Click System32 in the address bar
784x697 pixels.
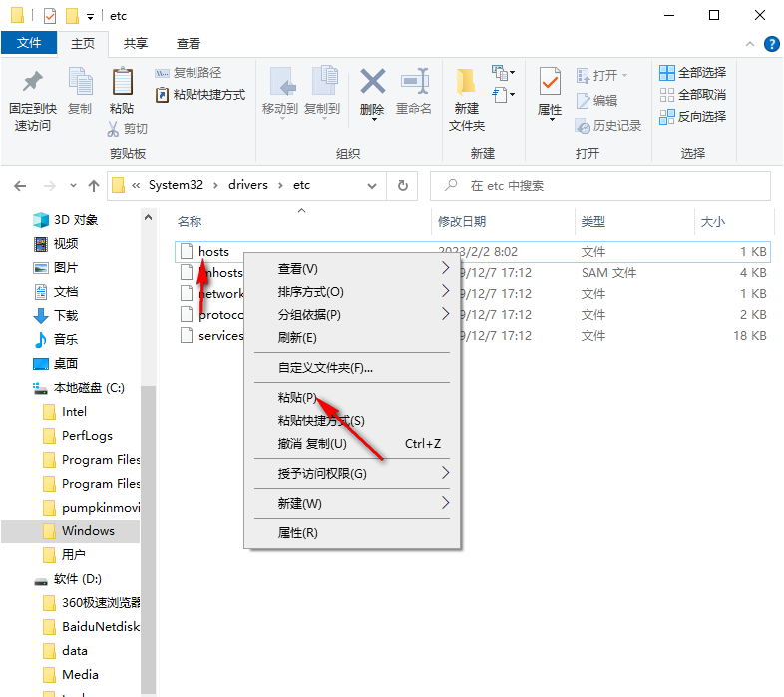point(176,185)
